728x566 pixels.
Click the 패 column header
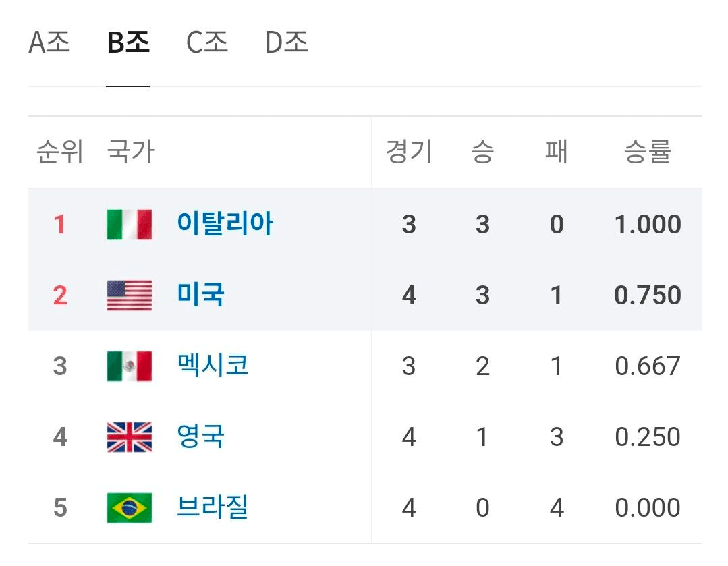coord(556,152)
